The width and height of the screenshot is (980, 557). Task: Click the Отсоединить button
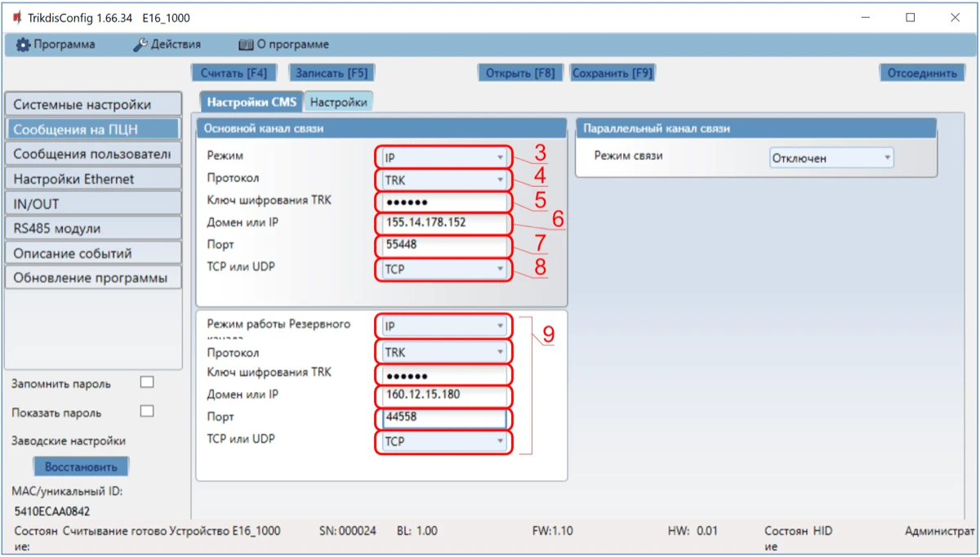pyautogui.click(x=921, y=73)
